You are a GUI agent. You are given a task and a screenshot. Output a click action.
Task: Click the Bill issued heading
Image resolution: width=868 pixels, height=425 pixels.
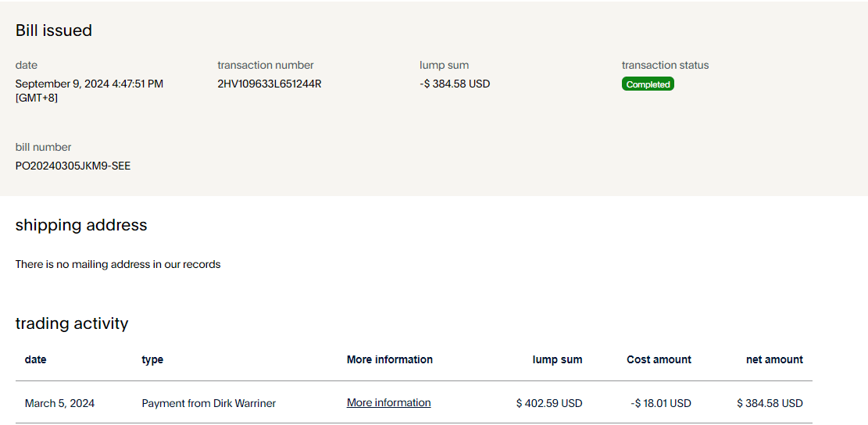pos(54,30)
